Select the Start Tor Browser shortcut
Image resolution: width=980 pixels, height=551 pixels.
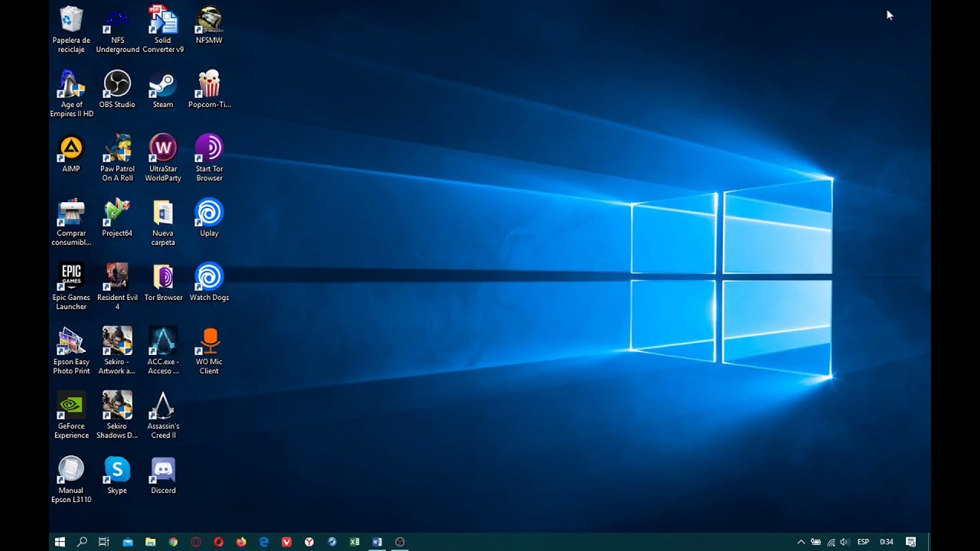(209, 158)
